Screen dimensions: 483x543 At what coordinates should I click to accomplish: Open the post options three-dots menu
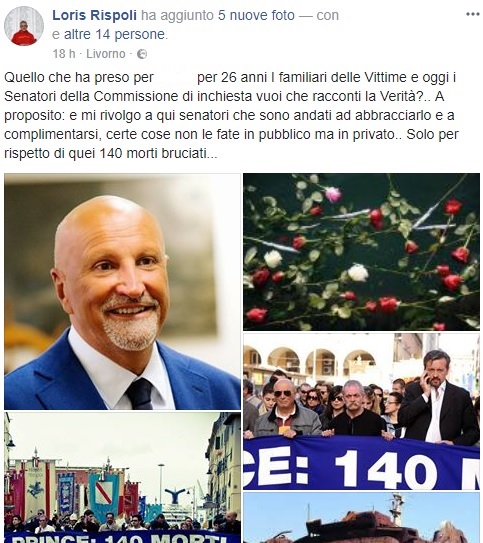(472, 14)
